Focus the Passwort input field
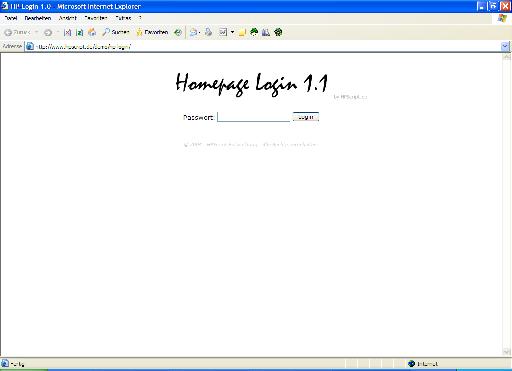 [253, 117]
